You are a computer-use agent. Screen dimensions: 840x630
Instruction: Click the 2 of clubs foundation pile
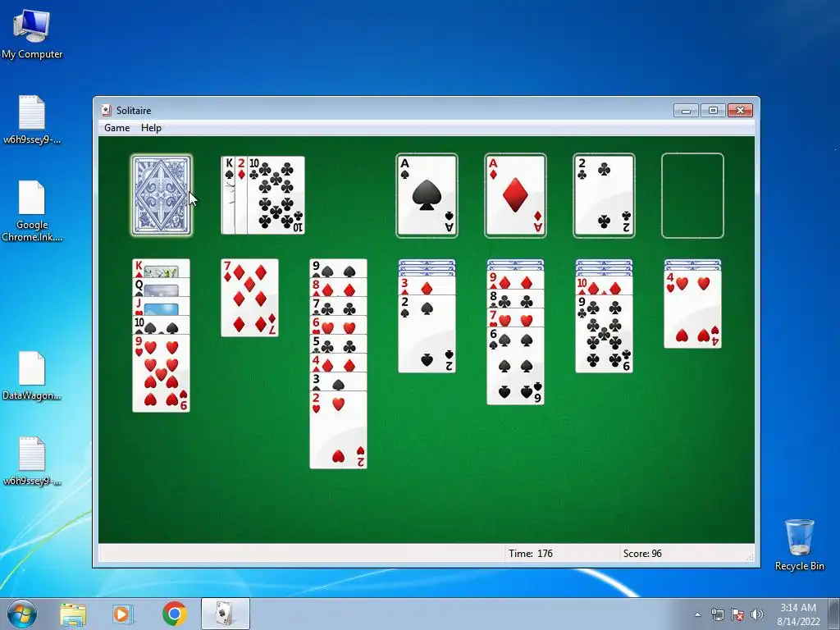[604, 195]
